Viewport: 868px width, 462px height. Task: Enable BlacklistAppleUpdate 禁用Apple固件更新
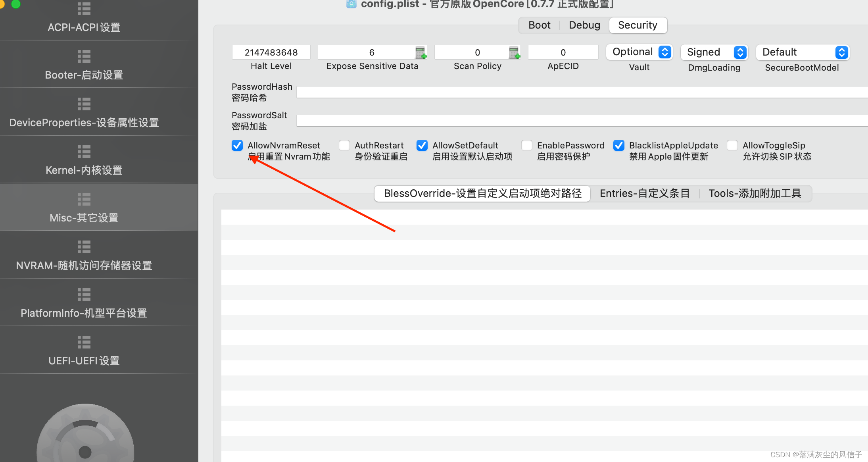[619, 145]
